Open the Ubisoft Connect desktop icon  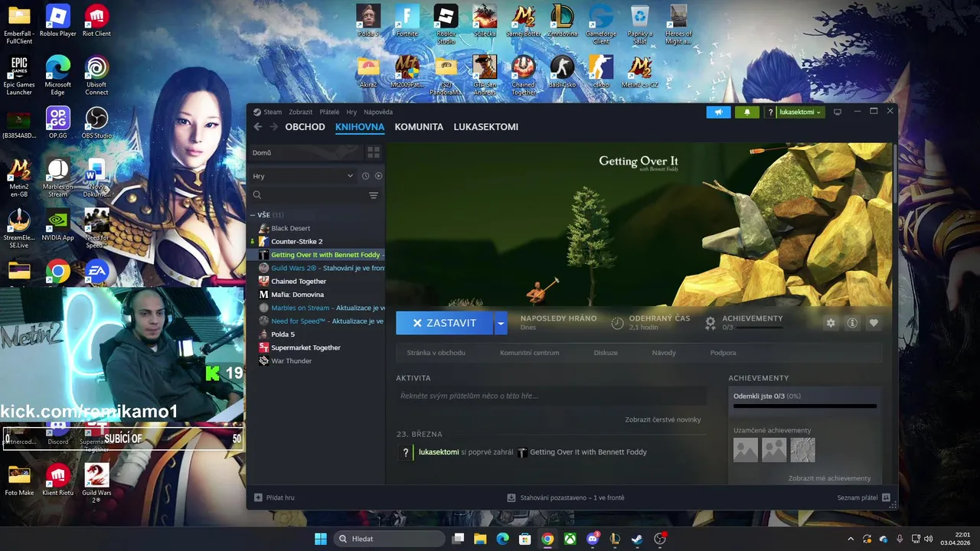[x=96, y=75]
